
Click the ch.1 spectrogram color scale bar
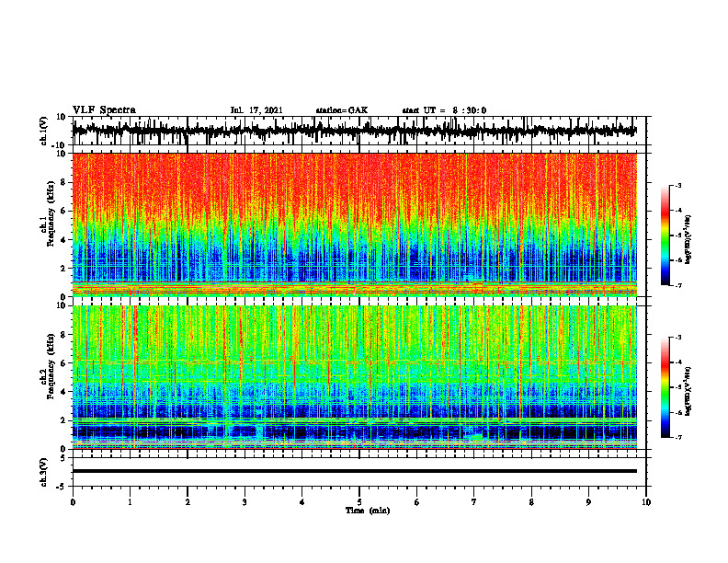pyautogui.click(x=665, y=235)
